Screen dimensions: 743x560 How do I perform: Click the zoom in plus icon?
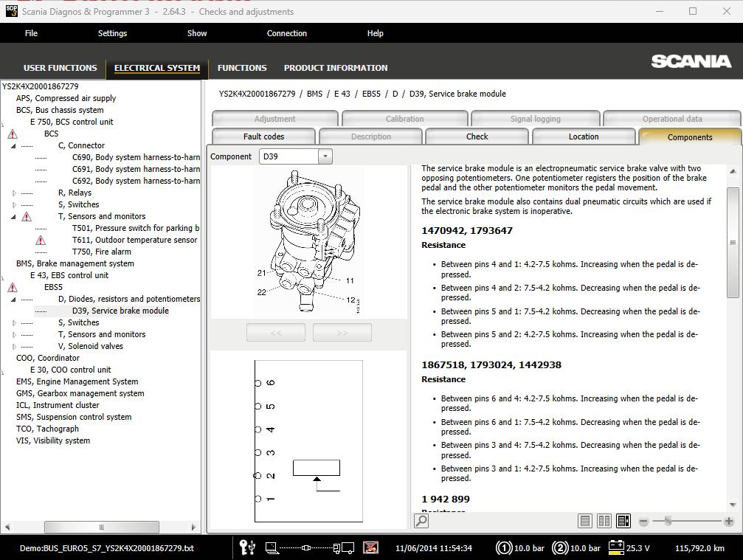[729, 522]
